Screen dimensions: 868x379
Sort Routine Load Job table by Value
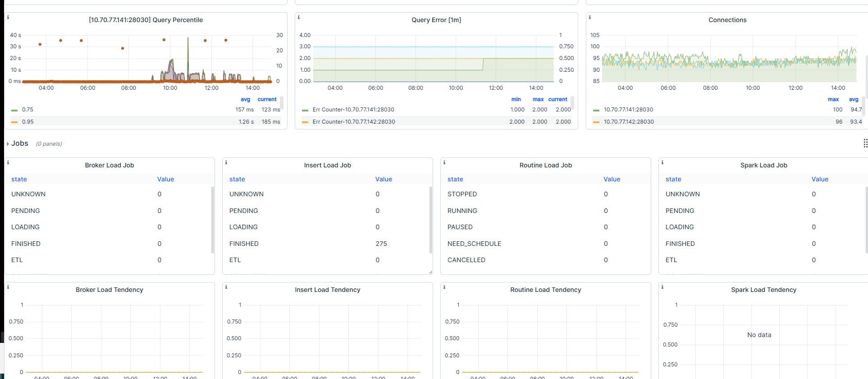coord(612,179)
